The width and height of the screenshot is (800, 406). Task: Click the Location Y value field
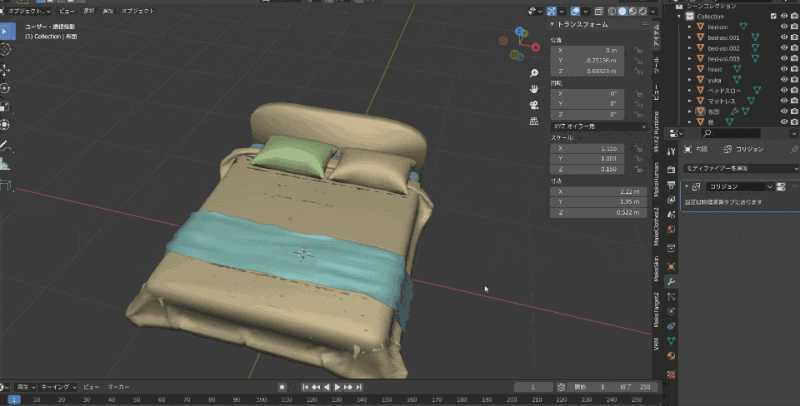[587, 61]
